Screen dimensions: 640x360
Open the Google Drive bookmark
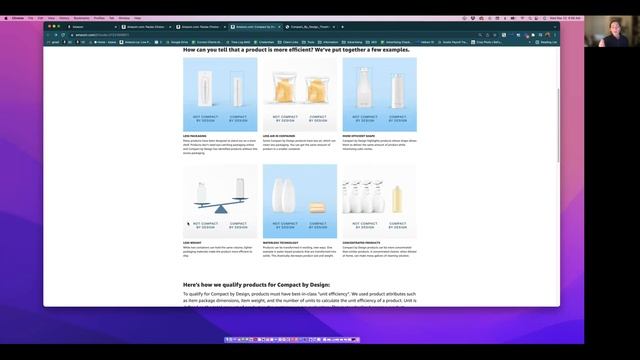(178, 42)
